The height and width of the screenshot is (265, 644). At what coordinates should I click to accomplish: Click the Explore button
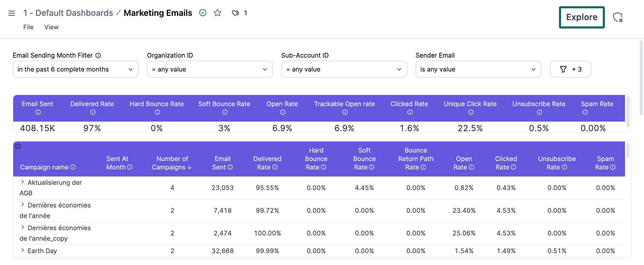(x=581, y=17)
